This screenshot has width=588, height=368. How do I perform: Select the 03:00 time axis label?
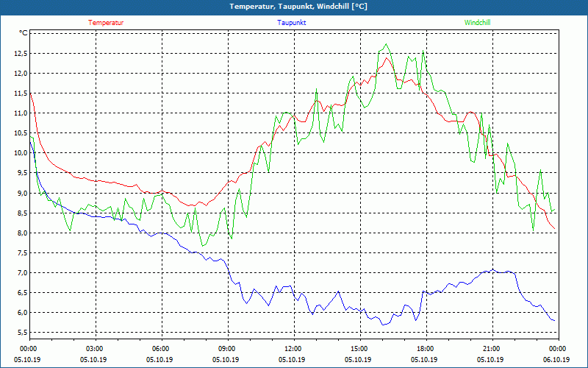point(95,349)
